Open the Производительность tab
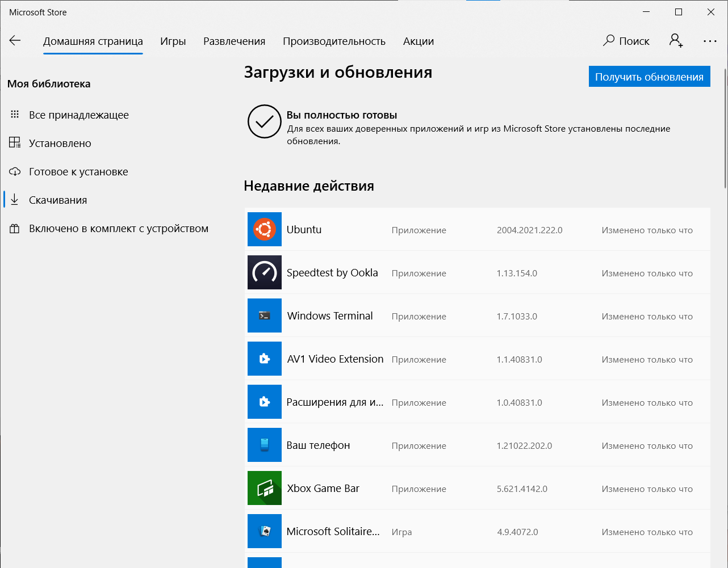The height and width of the screenshot is (568, 728). point(334,41)
